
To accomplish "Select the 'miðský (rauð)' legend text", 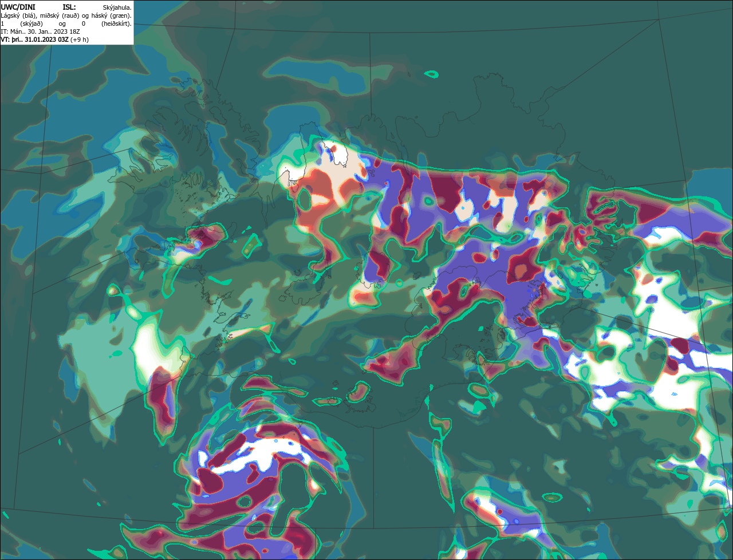I will pos(59,15).
